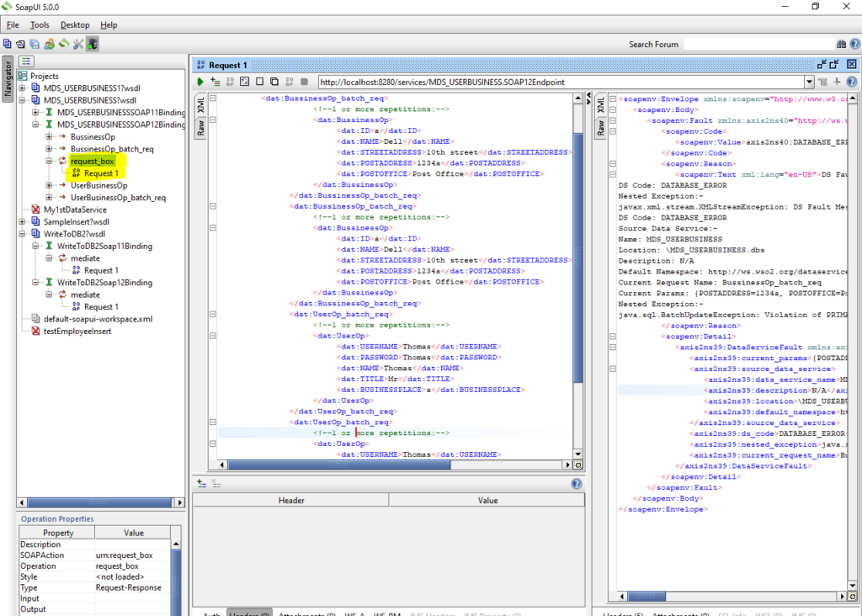
Task: Expand SampleInsert?wsdl project node
Action: (22, 221)
